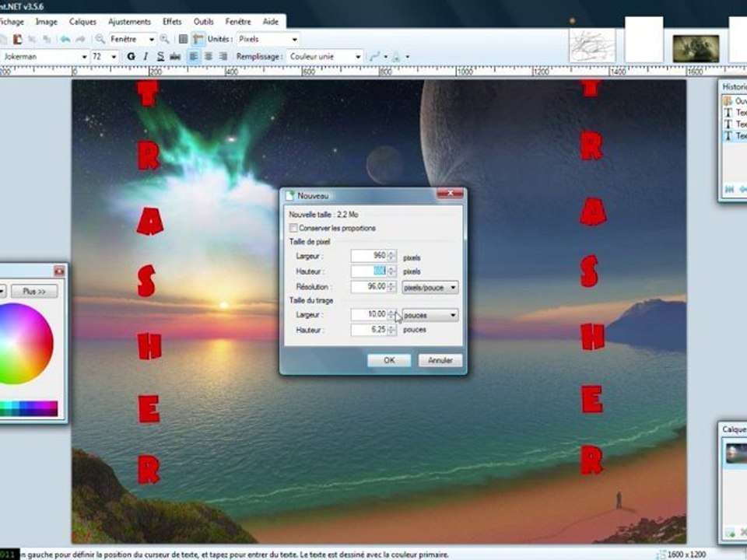Toggle the rulers icon next to Unités
The height and width of the screenshot is (560, 747).
(x=198, y=39)
